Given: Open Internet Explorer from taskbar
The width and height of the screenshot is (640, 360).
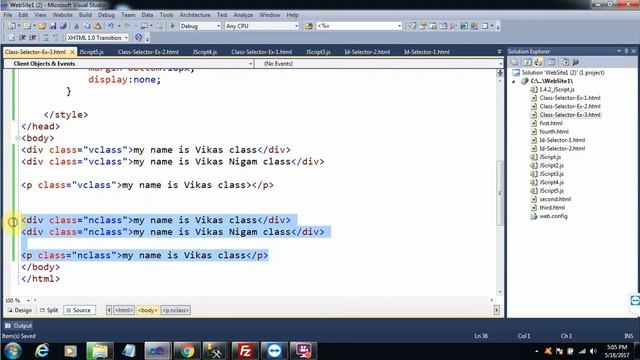Looking at the screenshot, I should tap(42, 351).
